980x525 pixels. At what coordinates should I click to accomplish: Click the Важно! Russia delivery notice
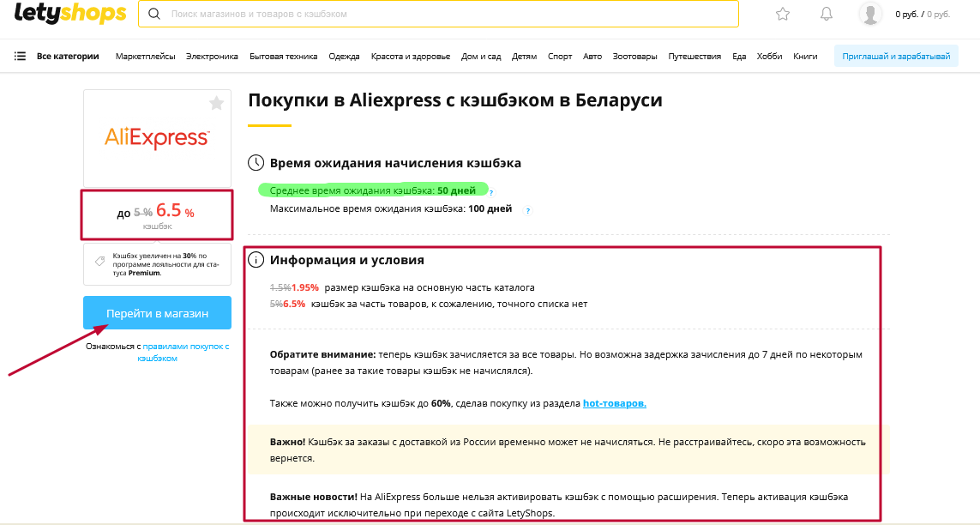coord(568,450)
